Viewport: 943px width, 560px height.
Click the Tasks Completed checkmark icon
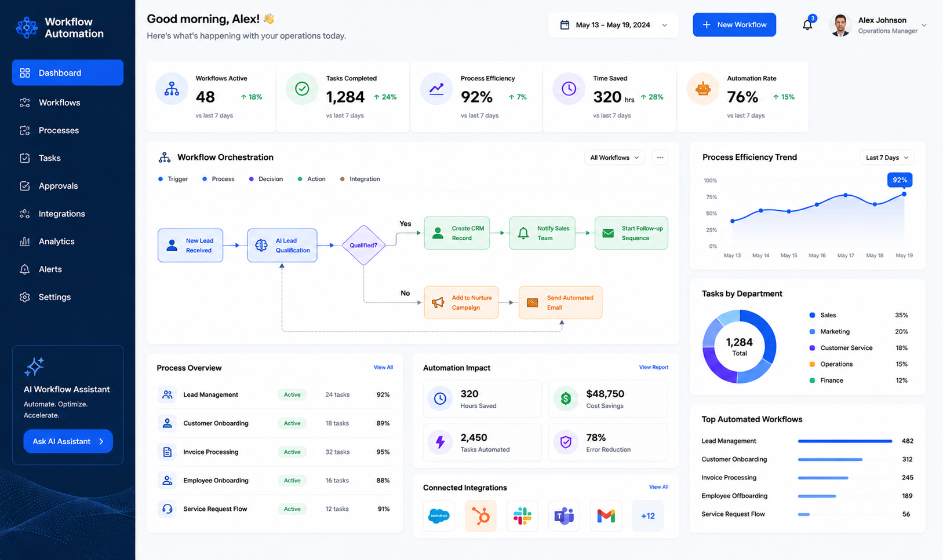(302, 89)
